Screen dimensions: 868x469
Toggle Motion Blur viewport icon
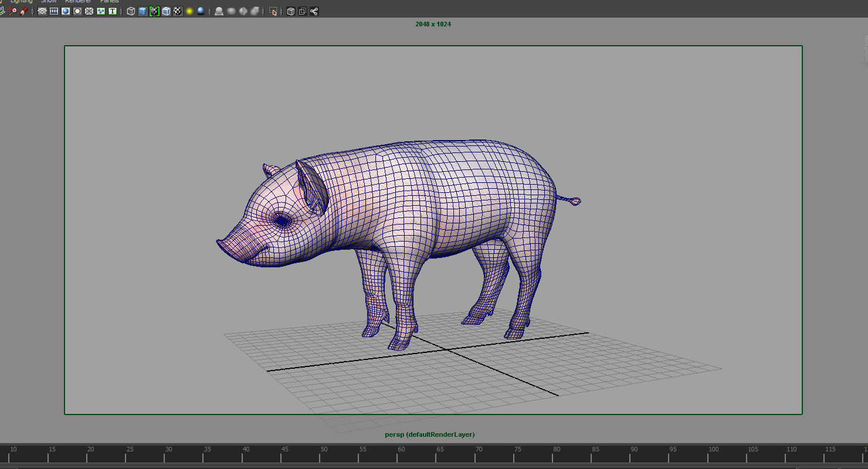tap(231, 11)
